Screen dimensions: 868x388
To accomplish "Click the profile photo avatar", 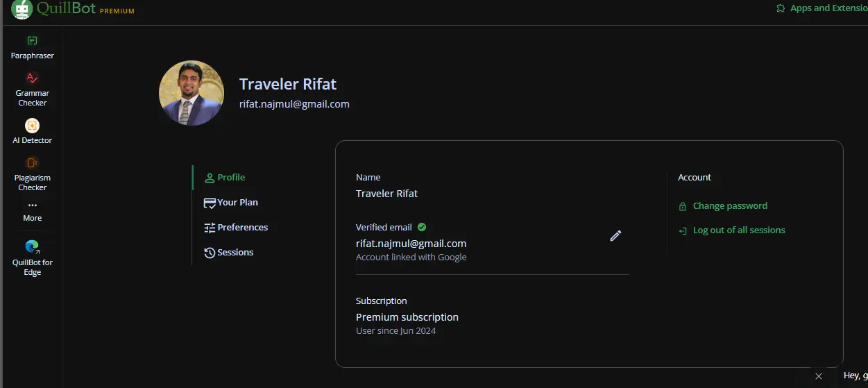I will point(192,93).
